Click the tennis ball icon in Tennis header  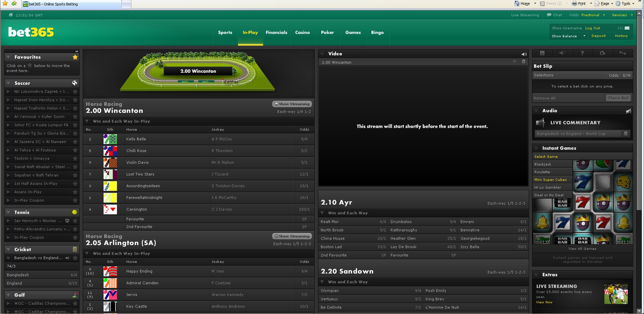[x=75, y=212]
